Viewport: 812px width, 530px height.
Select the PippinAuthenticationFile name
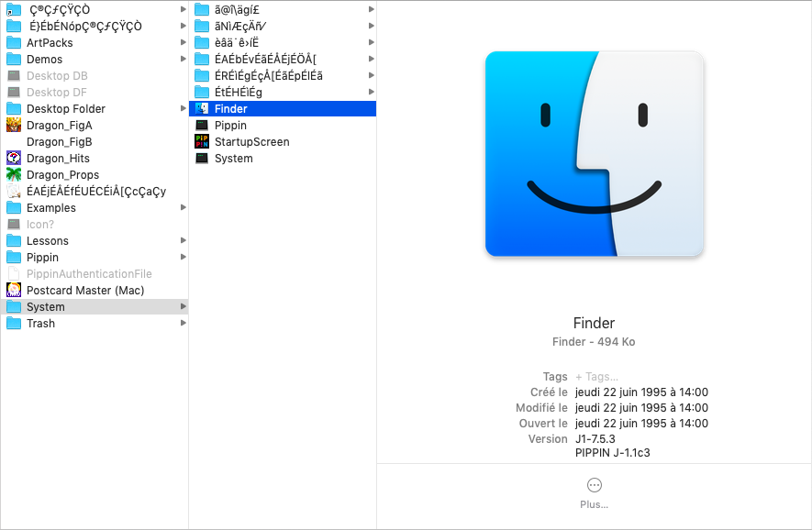[x=89, y=274]
